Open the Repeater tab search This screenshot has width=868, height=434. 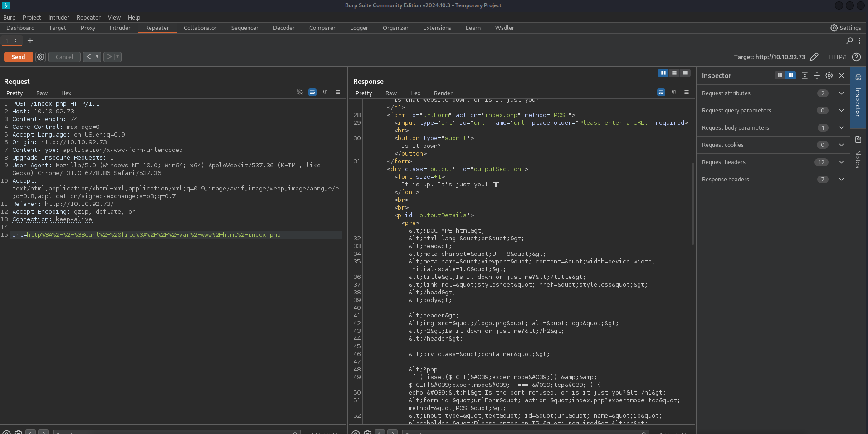pos(849,40)
